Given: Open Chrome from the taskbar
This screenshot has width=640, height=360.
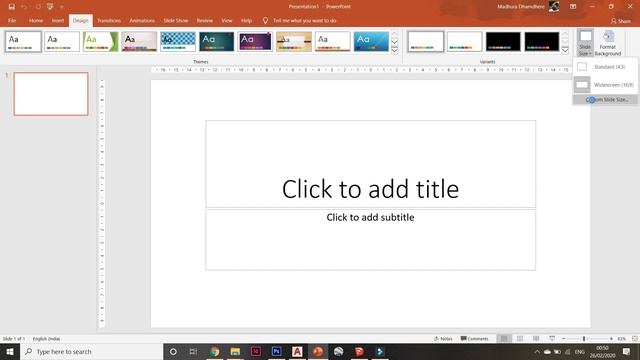Looking at the screenshot, I should click(x=214, y=351).
